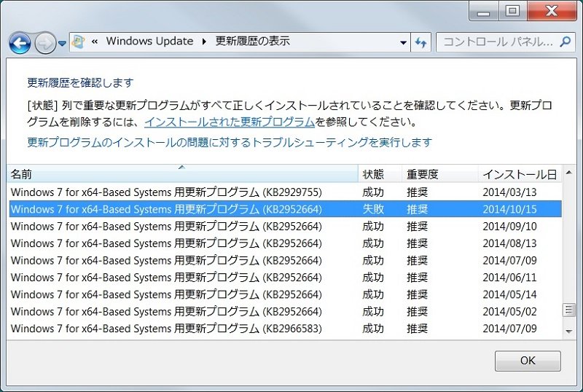Go back with the blue arrow button

(x=20, y=43)
